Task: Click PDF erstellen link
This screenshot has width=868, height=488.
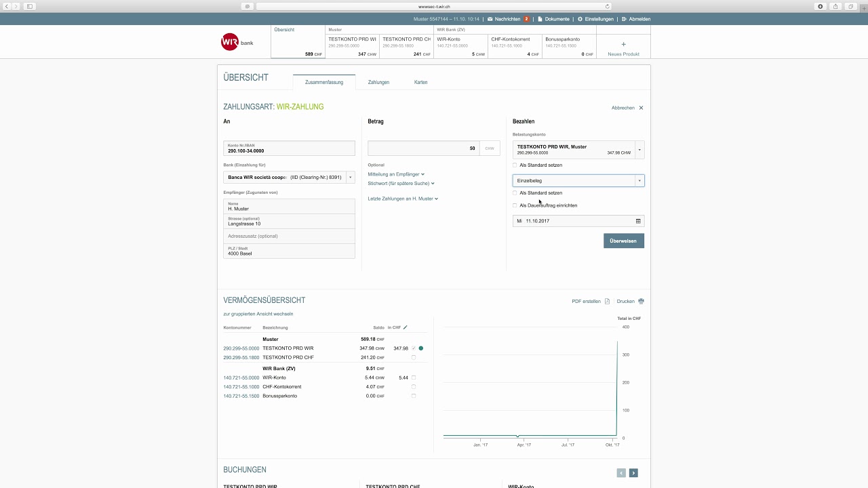Action: 586,301
